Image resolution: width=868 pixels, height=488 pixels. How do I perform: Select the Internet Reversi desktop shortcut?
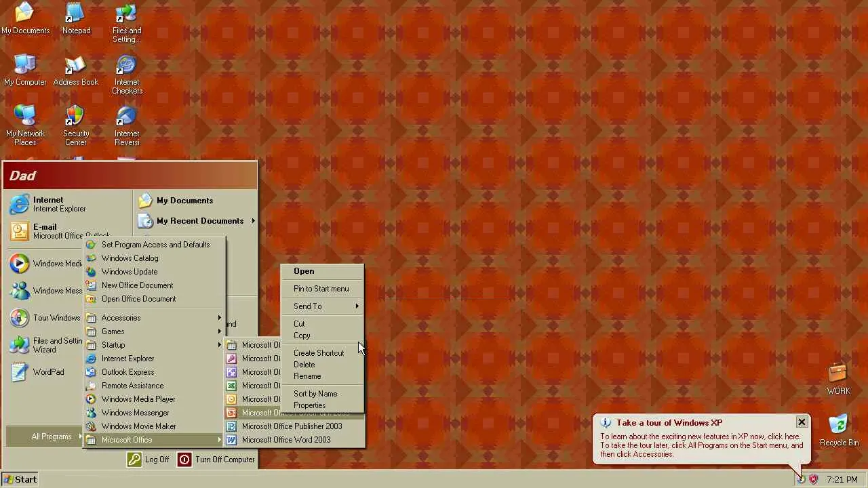(127, 126)
